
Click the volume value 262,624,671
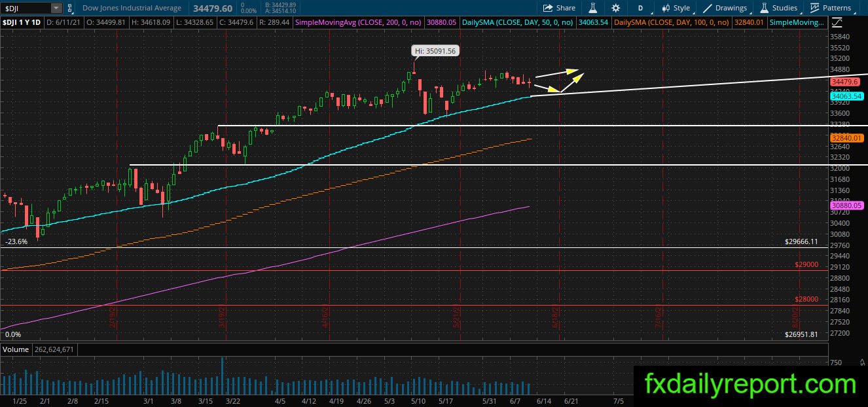click(x=54, y=349)
